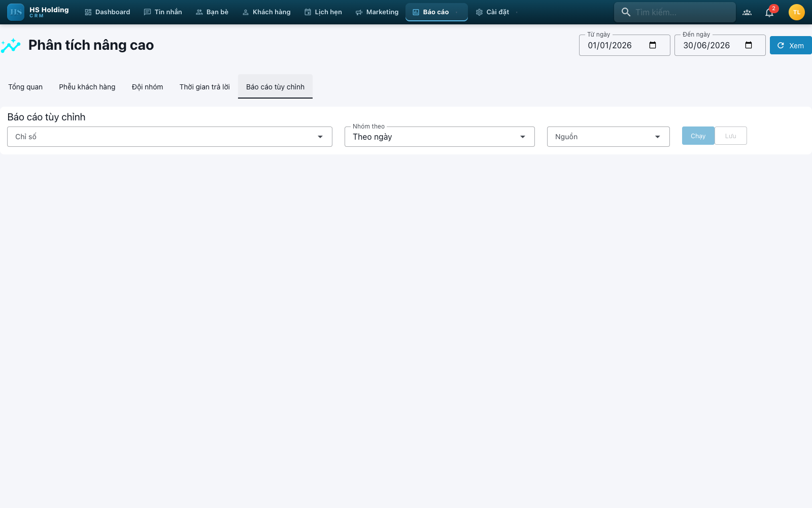The height and width of the screenshot is (508, 812).
Task: Open the team members icon
Action: point(747,12)
